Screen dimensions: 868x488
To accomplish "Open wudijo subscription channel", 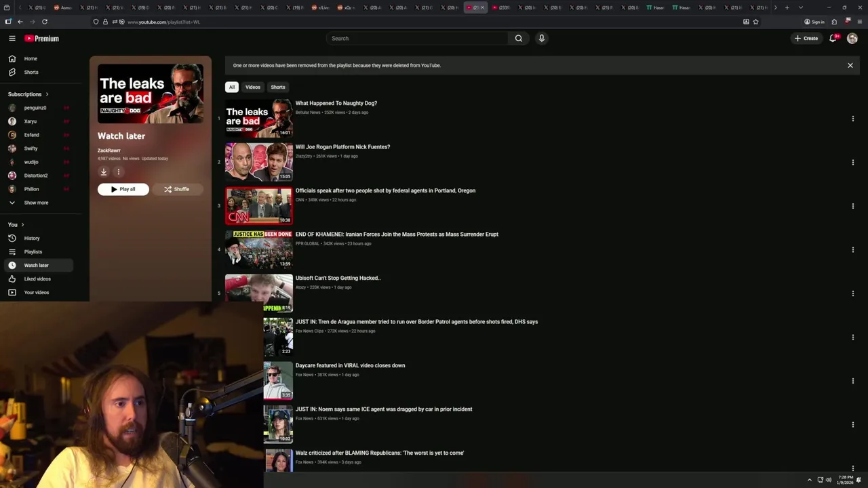I will pos(38,162).
